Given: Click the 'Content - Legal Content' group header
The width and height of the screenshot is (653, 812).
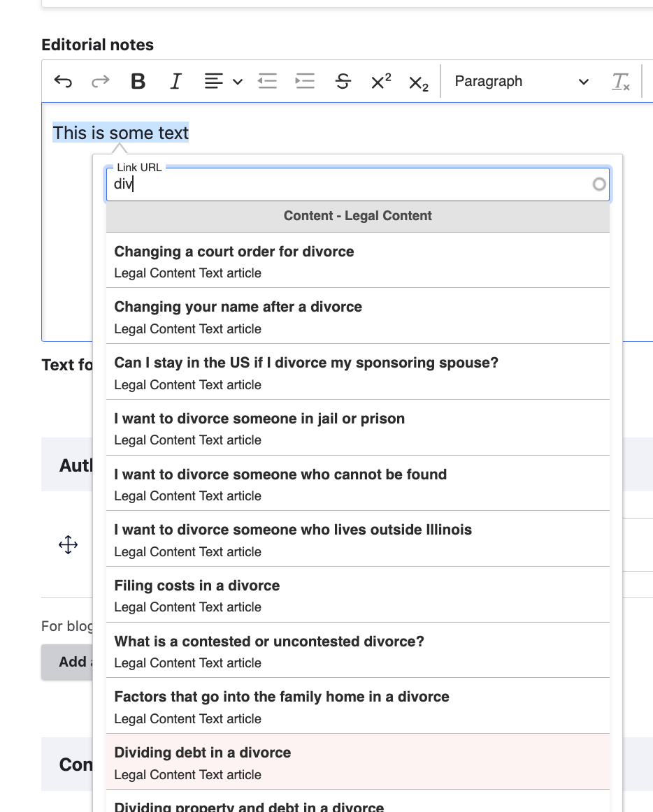Looking at the screenshot, I should (357, 216).
